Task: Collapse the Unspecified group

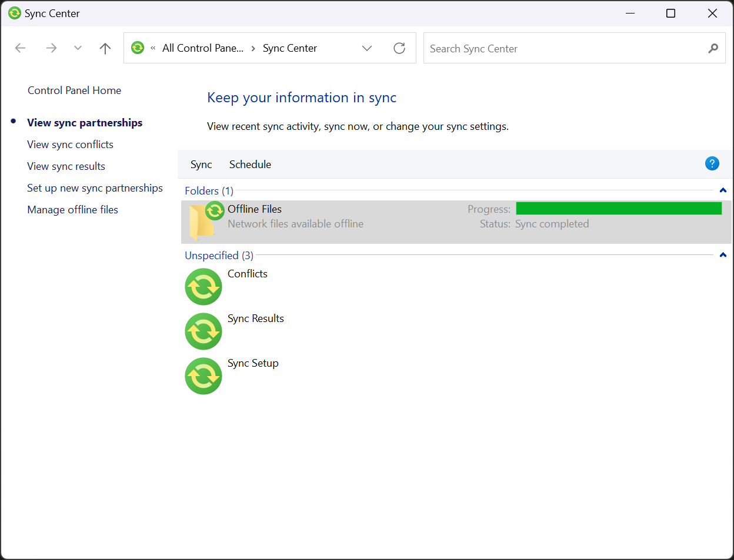Action: pyautogui.click(x=723, y=255)
